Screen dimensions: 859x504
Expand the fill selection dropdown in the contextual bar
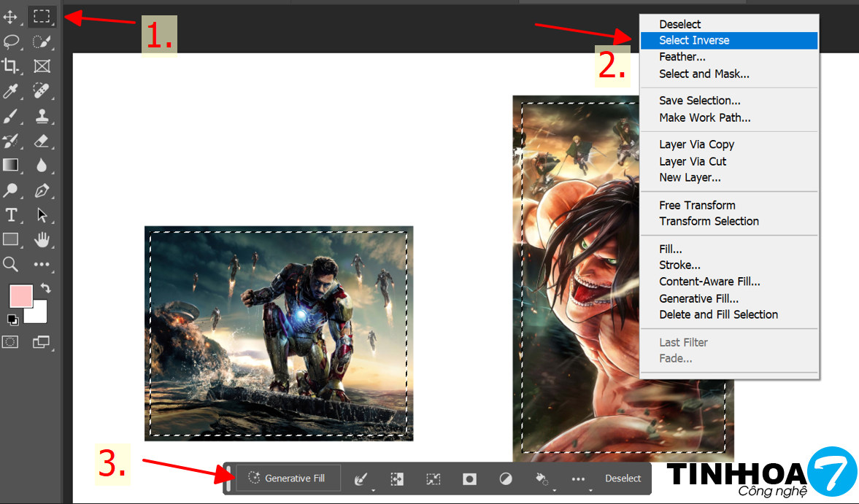(542, 478)
